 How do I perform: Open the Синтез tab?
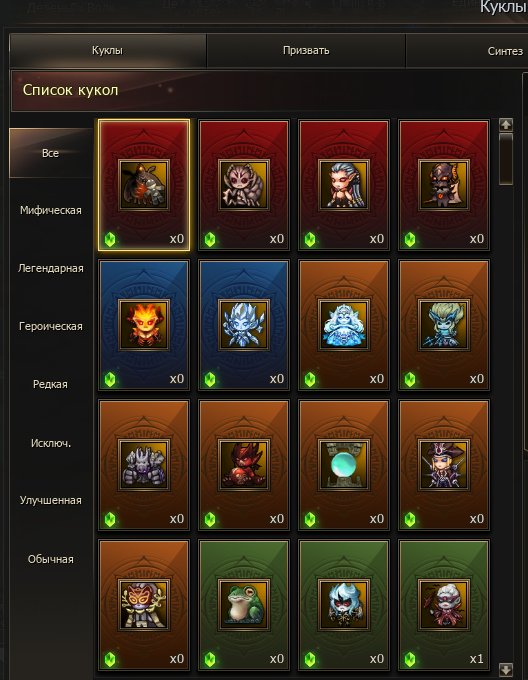(505, 51)
